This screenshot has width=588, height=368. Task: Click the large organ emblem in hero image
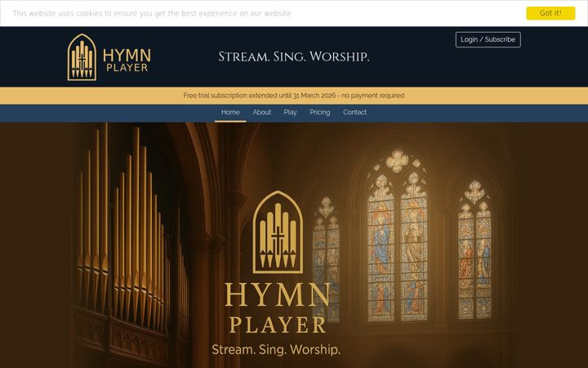point(278,232)
